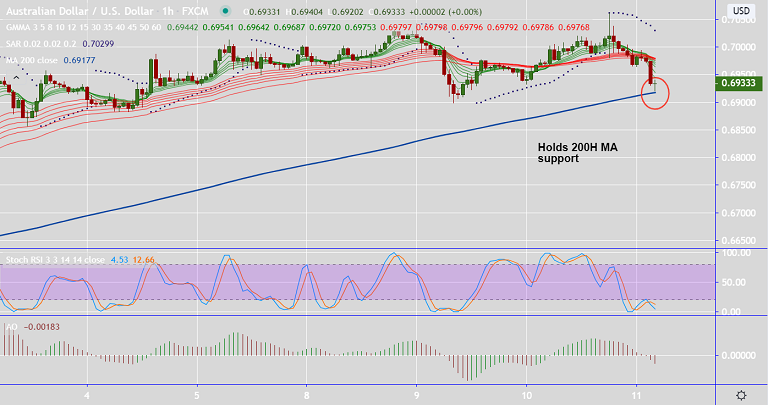768x405 pixels.
Task: Click date label 8 on time axis
Action: point(307,395)
